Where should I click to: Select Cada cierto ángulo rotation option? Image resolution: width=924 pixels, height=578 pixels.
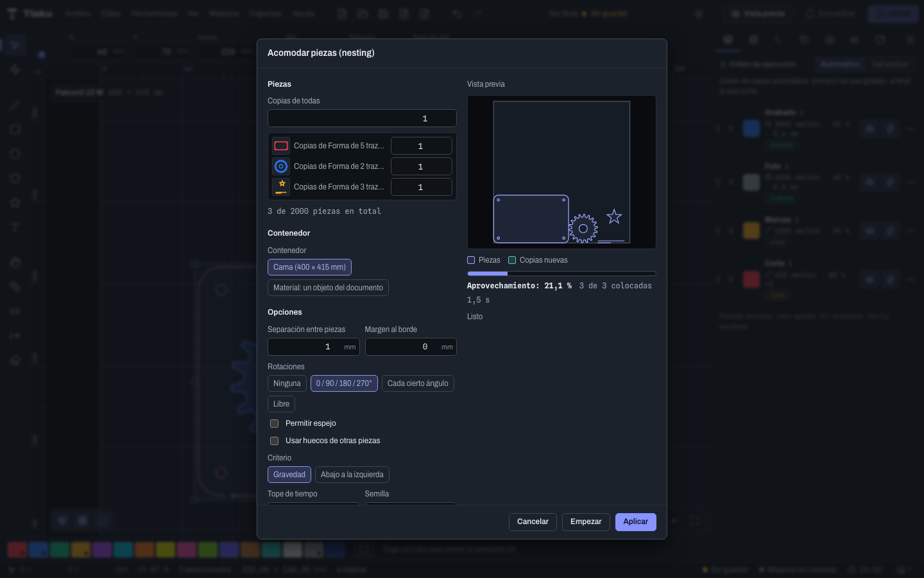tap(418, 383)
